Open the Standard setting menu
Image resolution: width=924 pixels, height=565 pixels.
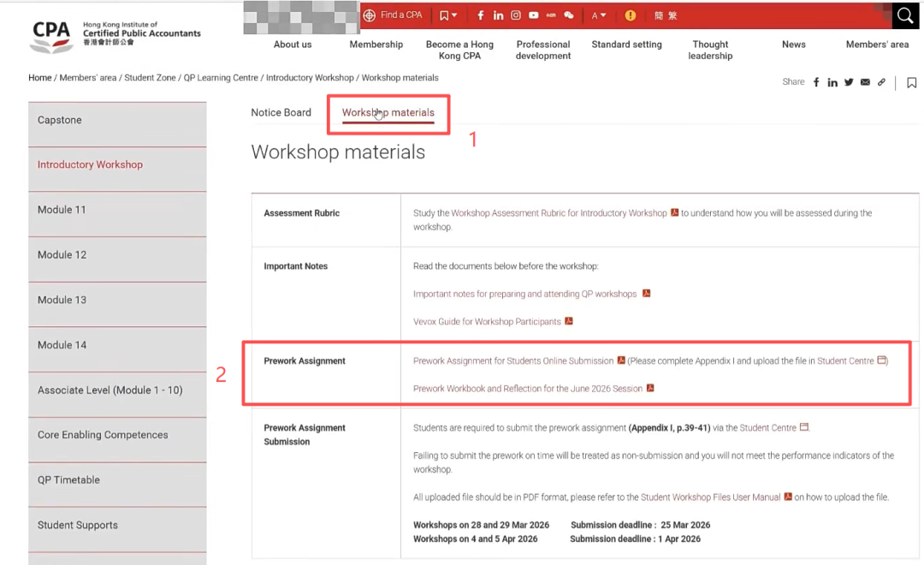click(x=626, y=45)
